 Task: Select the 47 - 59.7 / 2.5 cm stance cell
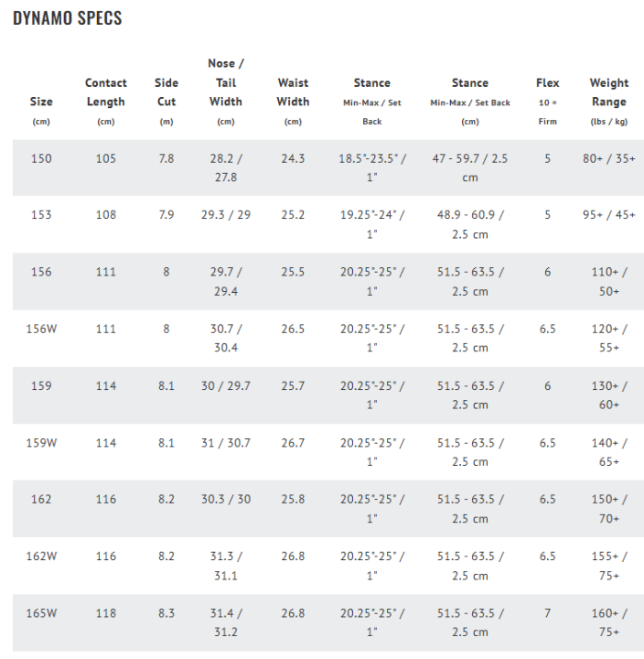tap(469, 167)
